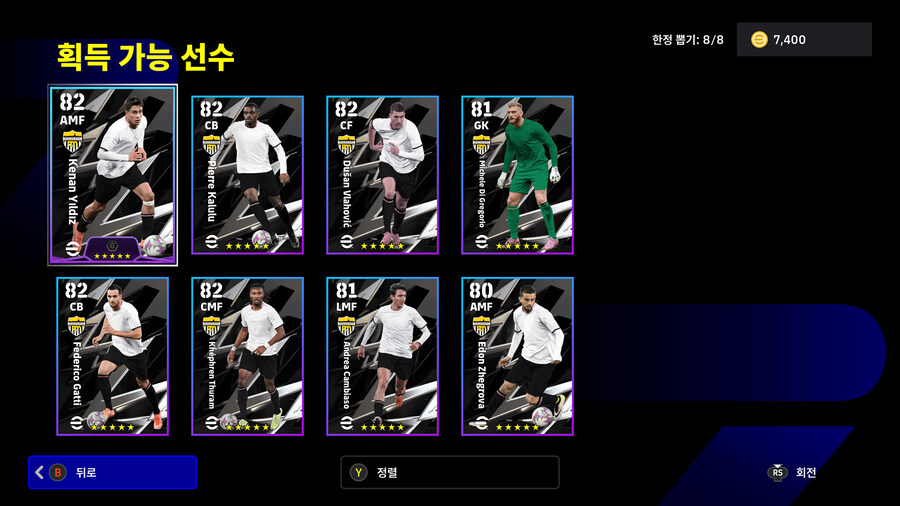The image size is (900, 506).
Task: Click the club crest on Di Gregorio card
Action: tap(481, 145)
